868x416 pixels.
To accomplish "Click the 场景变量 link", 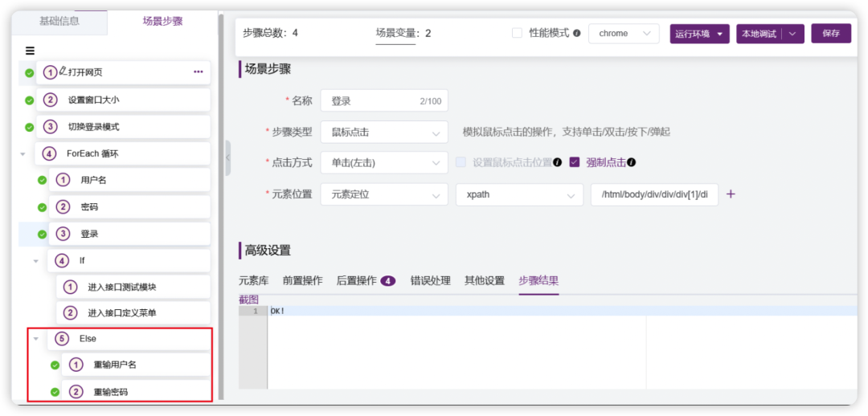I will click(395, 33).
